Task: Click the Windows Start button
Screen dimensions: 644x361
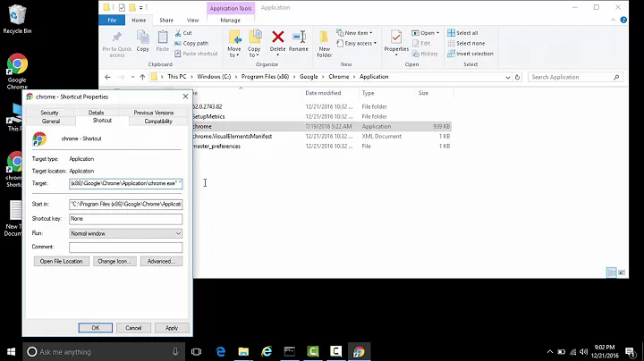Action: click(x=11, y=351)
